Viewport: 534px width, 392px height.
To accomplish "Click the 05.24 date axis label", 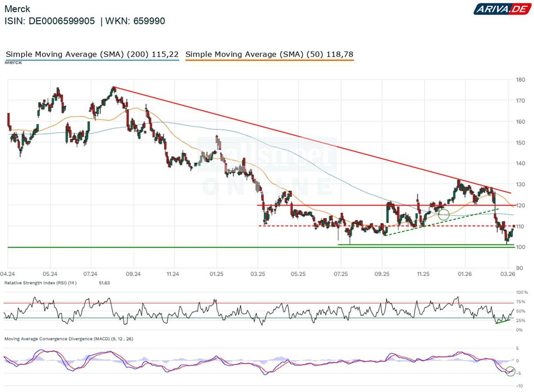I will pos(50,275).
